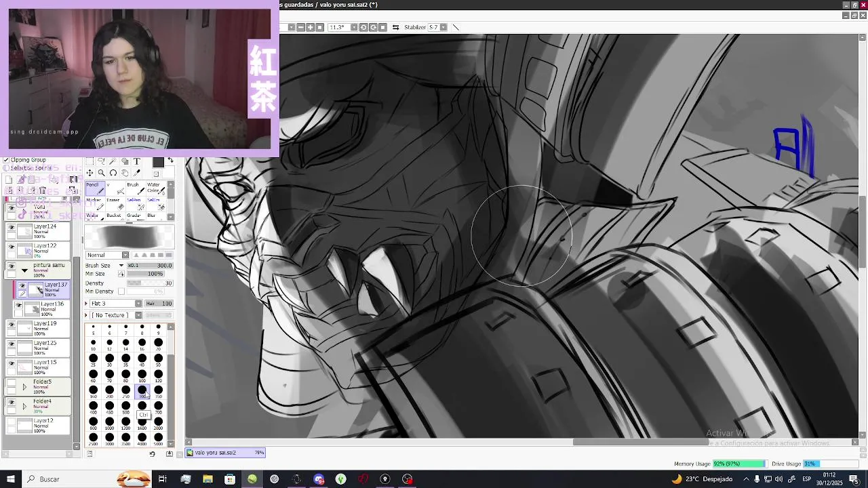
Task: Switch to the valo yoru sai.sai2 document tab
Action: point(226,453)
